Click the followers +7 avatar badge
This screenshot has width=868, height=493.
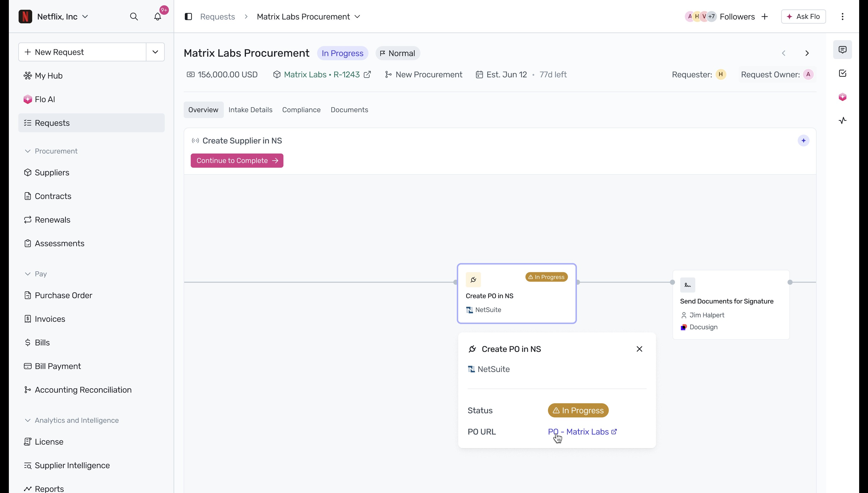click(711, 17)
